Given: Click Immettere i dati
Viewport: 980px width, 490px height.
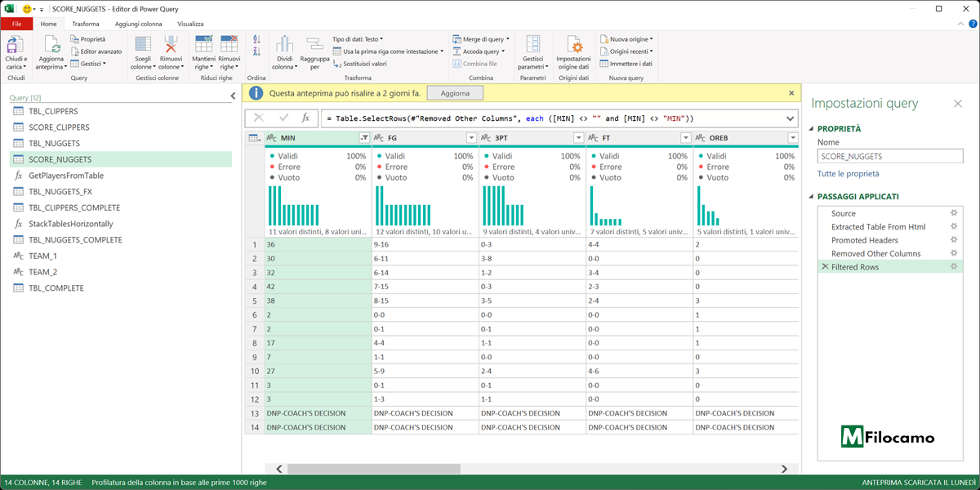Looking at the screenshot, I should pos(626,63).
